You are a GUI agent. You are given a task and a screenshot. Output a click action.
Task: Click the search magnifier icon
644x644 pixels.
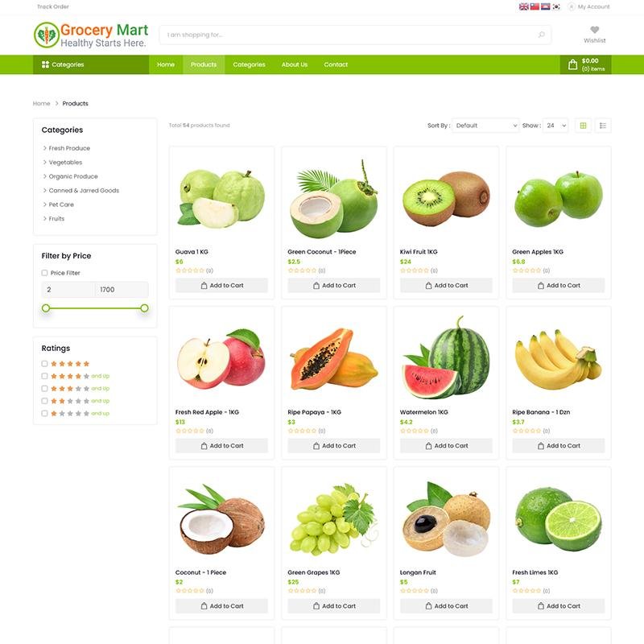pos(541,35)
